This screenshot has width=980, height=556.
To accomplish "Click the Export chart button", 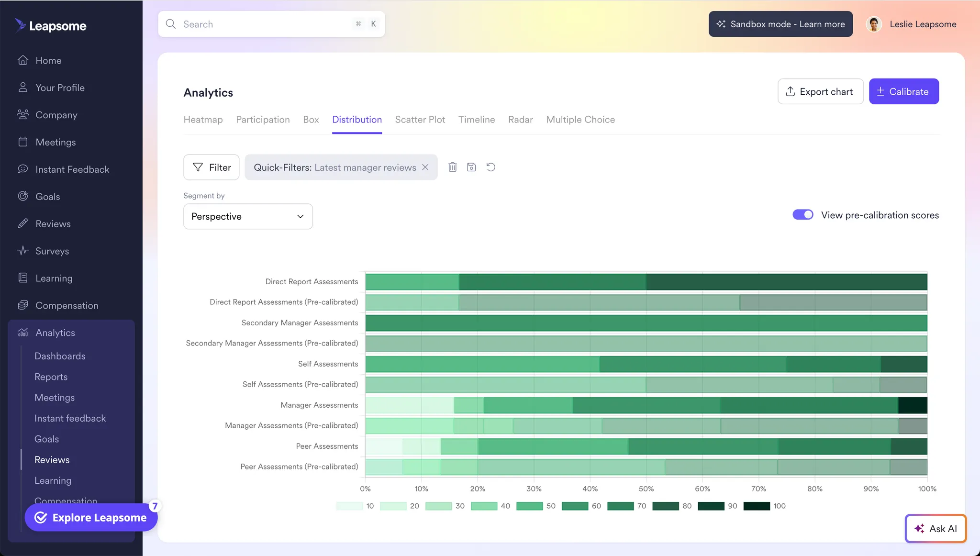I will click(821, 91).
